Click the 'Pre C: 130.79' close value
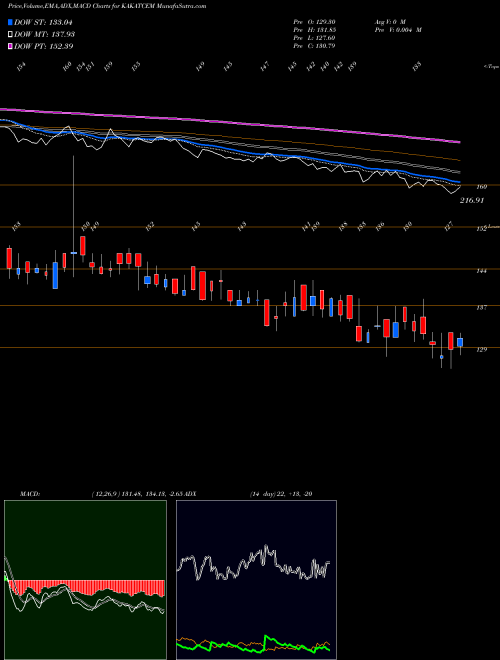The image size is (500, 660). 314,46
